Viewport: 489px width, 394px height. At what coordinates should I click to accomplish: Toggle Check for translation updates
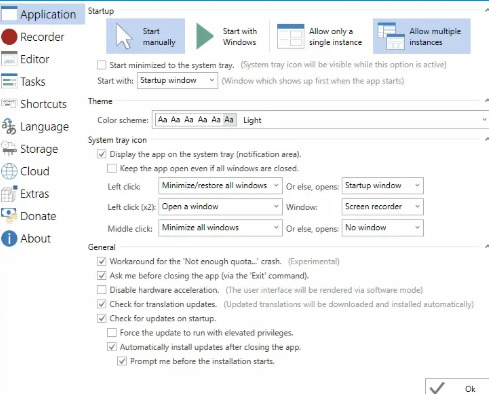102,304
